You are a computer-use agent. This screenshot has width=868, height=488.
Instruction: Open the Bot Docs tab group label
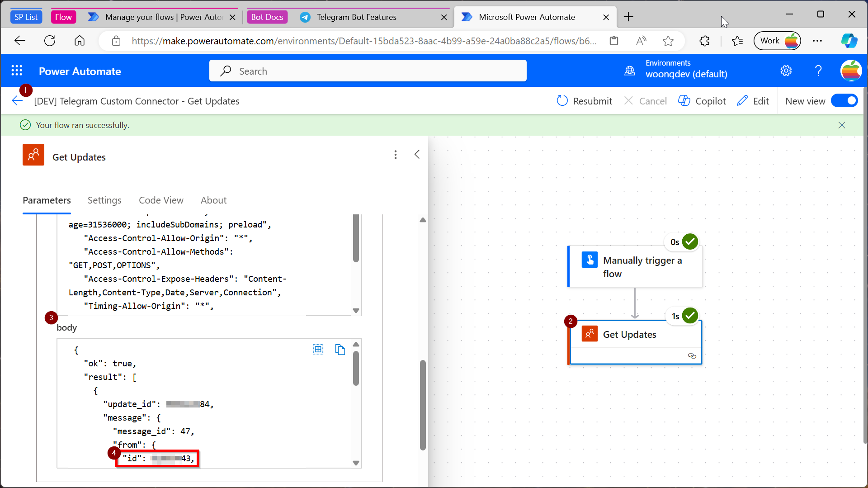[267, 17]
